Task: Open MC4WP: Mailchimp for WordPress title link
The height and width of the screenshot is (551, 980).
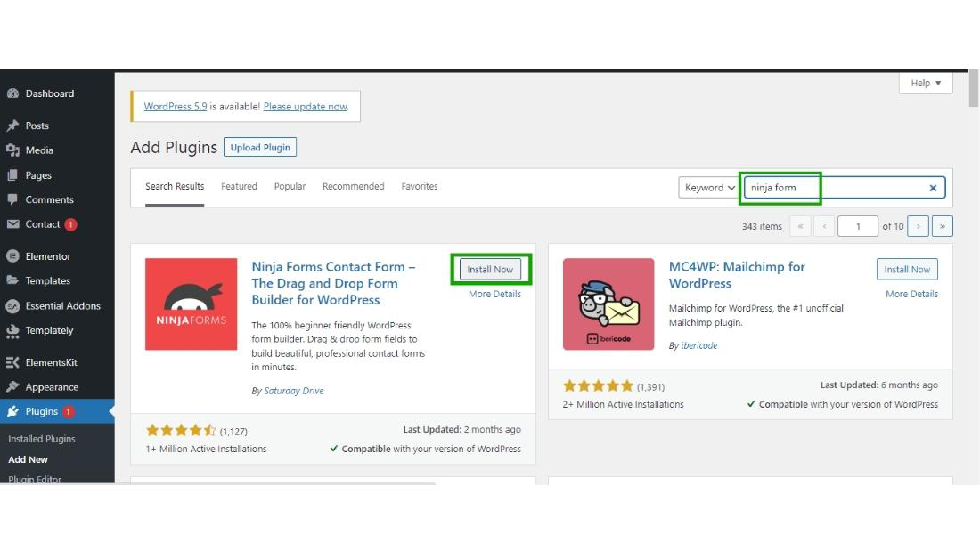Action: pos(737,275)
